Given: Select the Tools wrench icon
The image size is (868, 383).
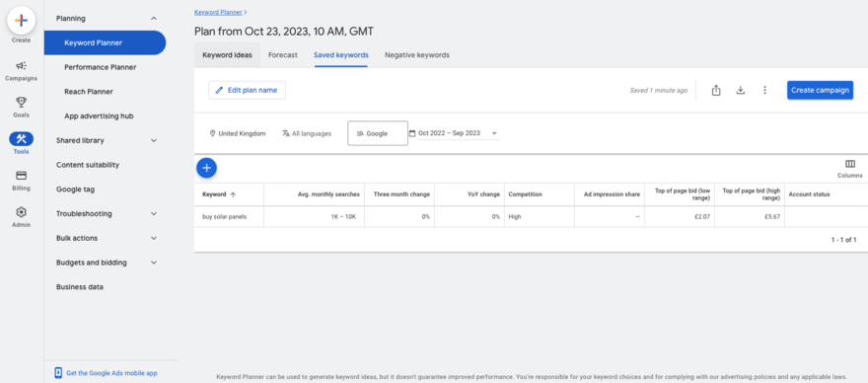Looking at the screenshot, I should (x=21, y=139).
